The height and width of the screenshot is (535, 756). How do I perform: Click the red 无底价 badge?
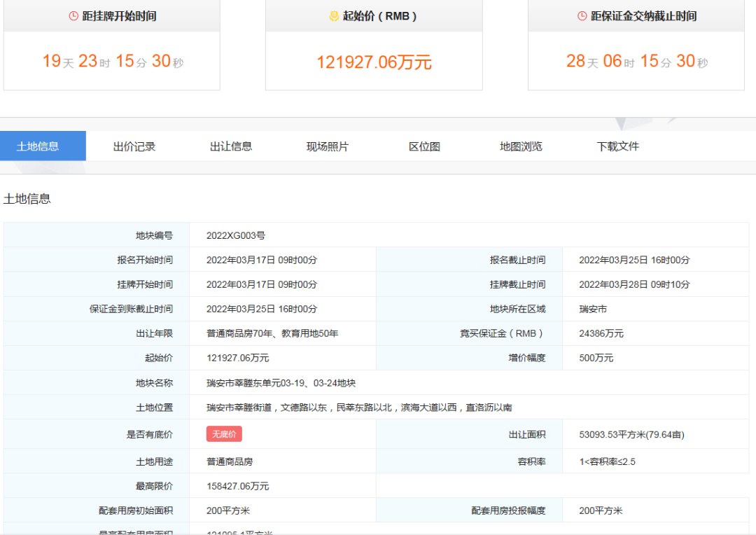[x=224, y=434]
